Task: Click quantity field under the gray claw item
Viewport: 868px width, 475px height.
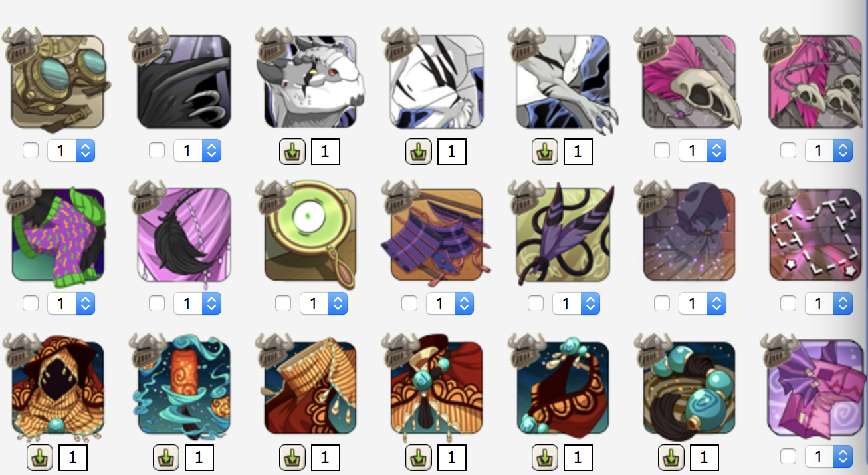Action: [578, 152]
